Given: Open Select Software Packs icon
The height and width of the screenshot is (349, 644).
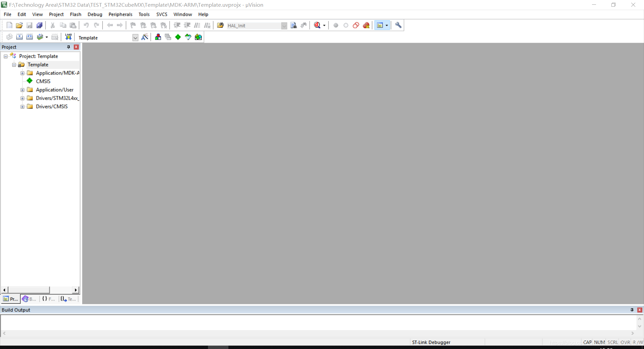Looking at the screenshot, I should click(x=188, y=37).
